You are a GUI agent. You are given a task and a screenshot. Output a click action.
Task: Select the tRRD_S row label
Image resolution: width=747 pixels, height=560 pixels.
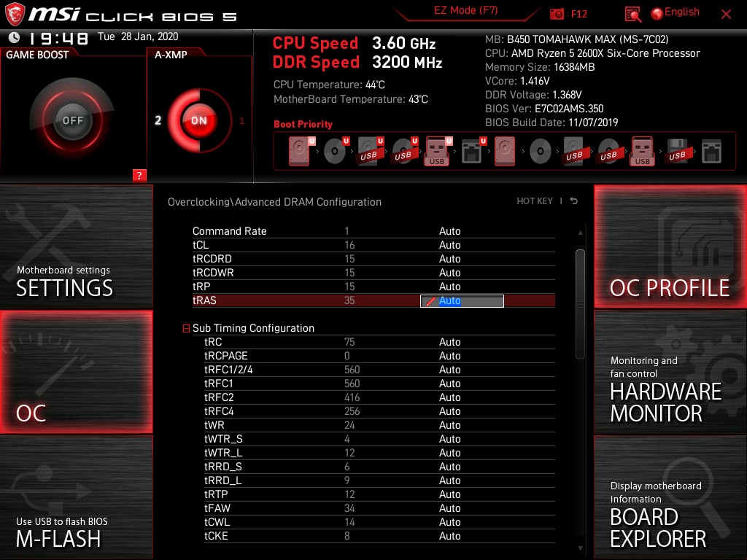pos(223,466)
